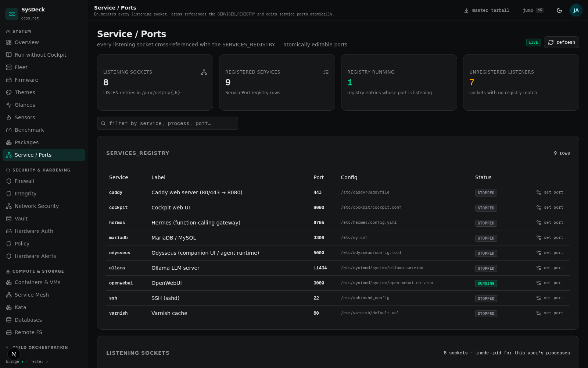Click the Remote FS drive icon
The width and height of the screenshot is (588, 368).
9,332
